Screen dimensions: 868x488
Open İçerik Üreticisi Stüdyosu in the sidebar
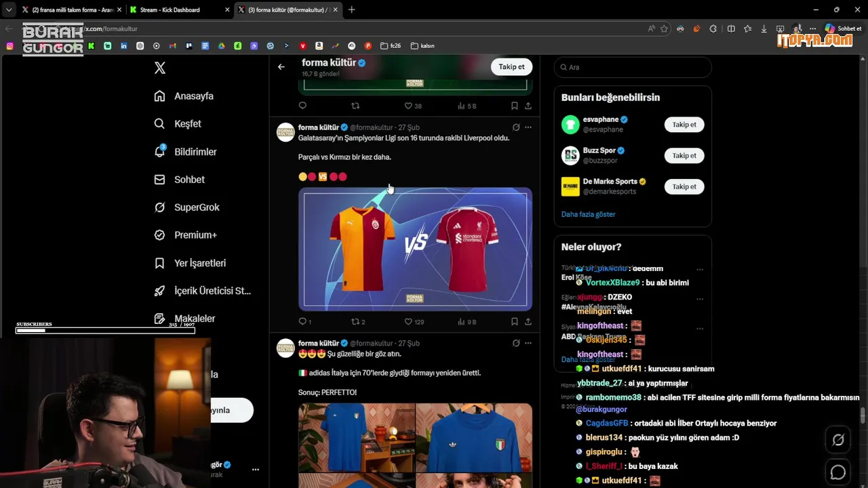tap(203, 291)
